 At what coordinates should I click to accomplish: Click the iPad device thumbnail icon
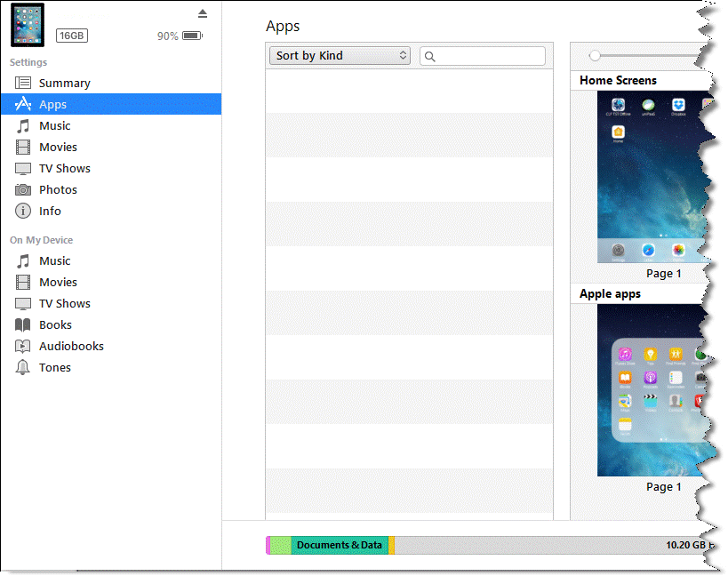coord(28,25)
